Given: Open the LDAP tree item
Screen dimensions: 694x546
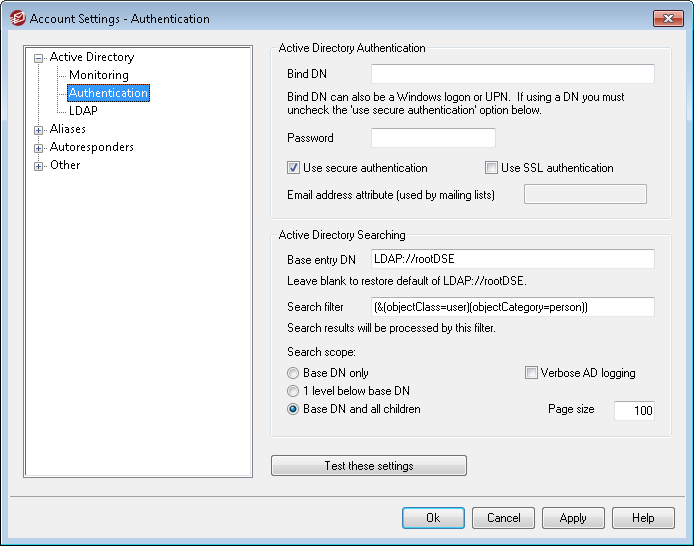Looking at the screenshot, I should (83, 111).
